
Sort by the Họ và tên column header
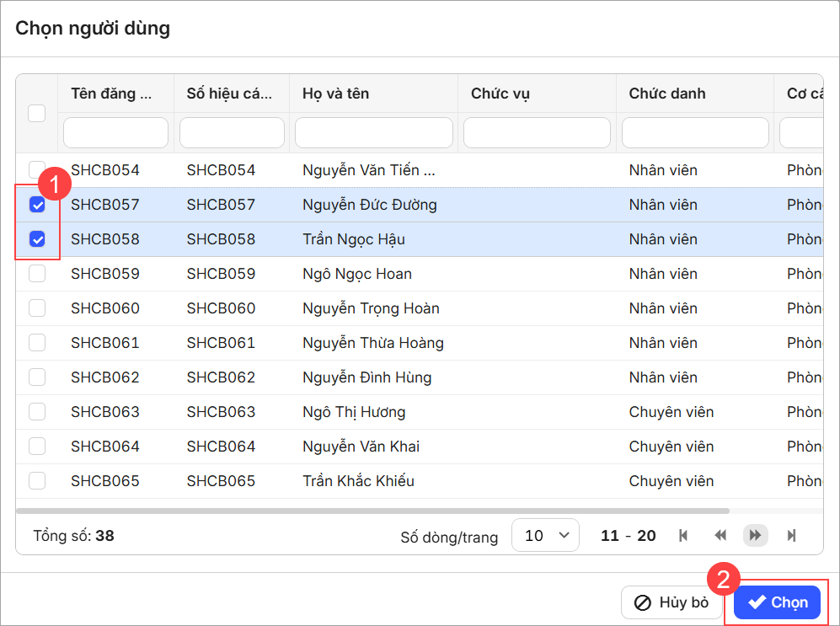click(335, 94)
